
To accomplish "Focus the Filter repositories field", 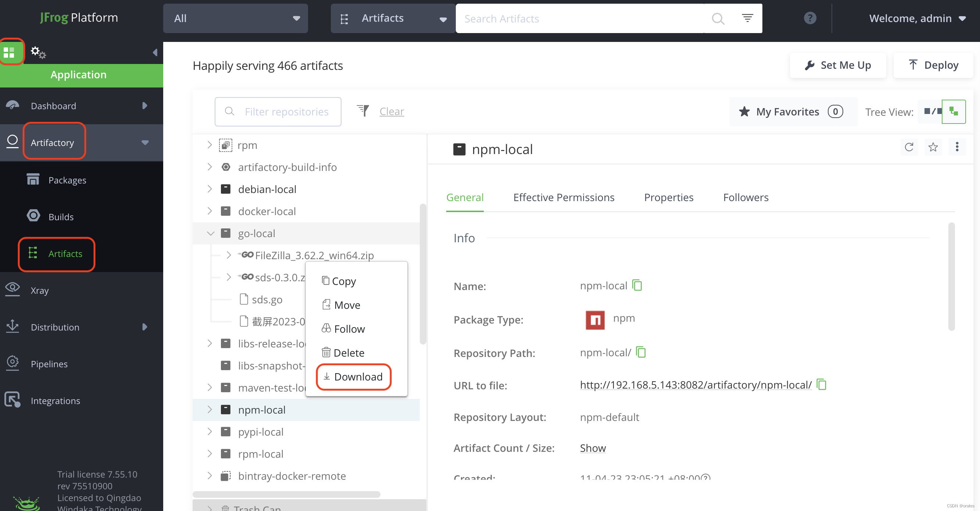I will coord(285,111).
